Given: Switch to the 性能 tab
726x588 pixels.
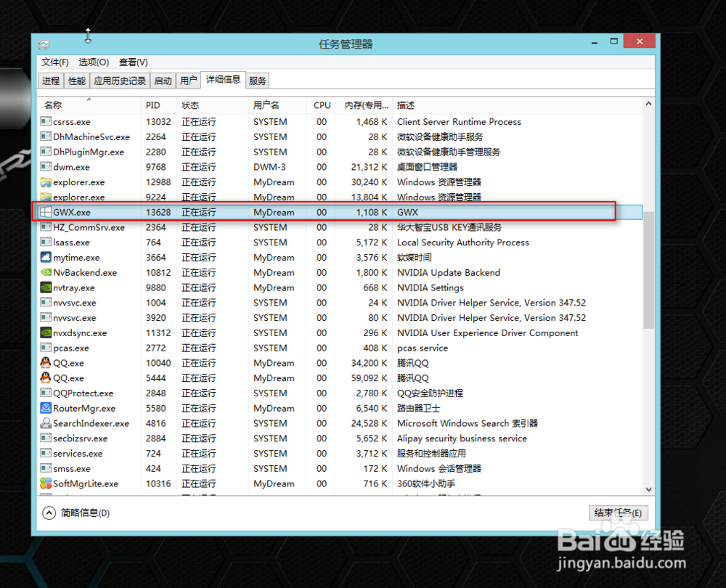Looking at the screenshot, I should point(76,80).
